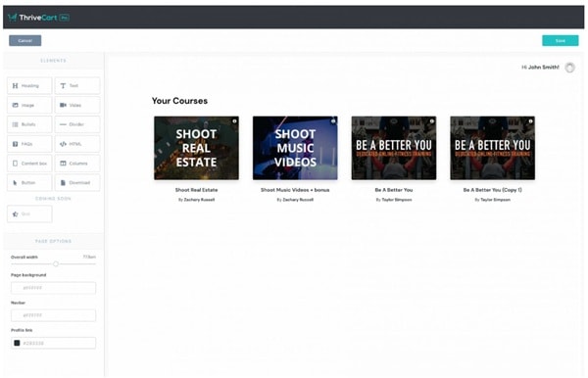Click the 'Page Options' panel header
The height and width of the screenshot is (378, 588).
[x=53, y=241]
